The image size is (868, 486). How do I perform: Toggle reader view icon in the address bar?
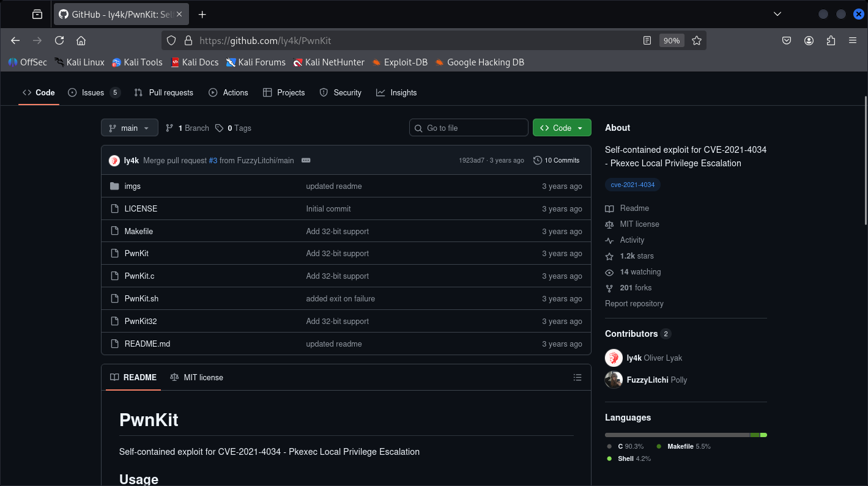(x=647, y=40)
